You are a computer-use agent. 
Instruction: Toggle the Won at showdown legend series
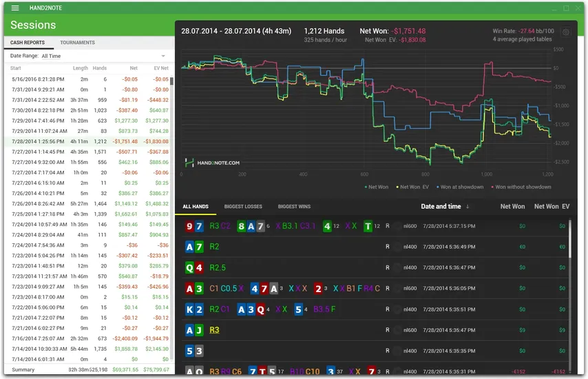pos(461,187)
